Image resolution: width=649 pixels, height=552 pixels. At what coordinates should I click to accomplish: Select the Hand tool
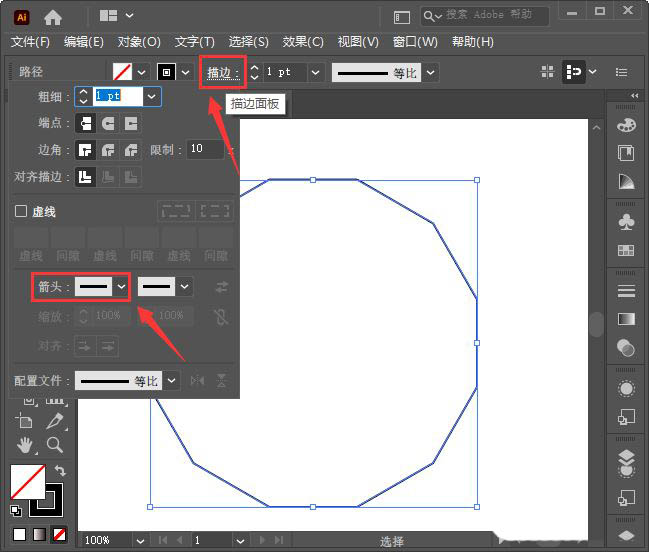[26, 444]
